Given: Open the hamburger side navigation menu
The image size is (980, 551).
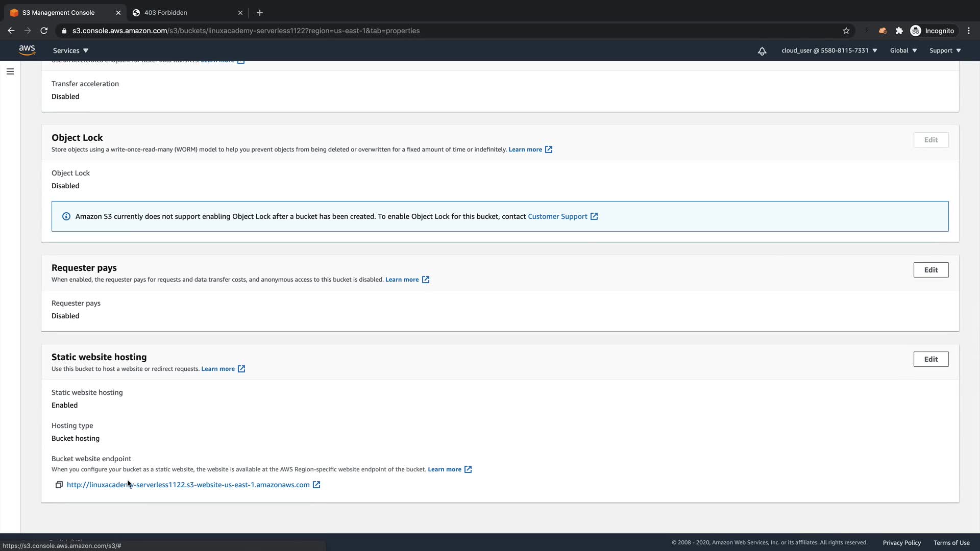Looking at the screenshot, I should click(10, 71).
